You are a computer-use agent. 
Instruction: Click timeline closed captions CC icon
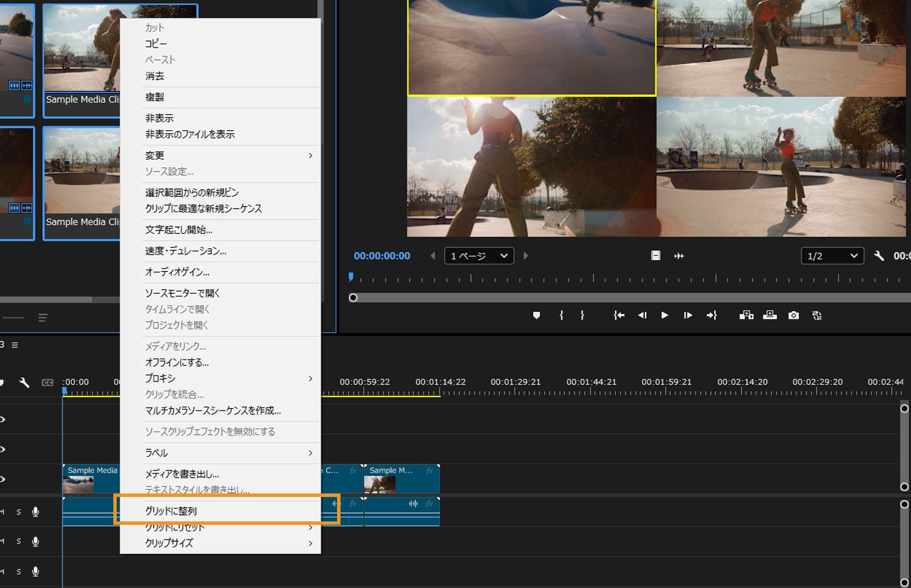pyautogui.click(x=48, y=383)
